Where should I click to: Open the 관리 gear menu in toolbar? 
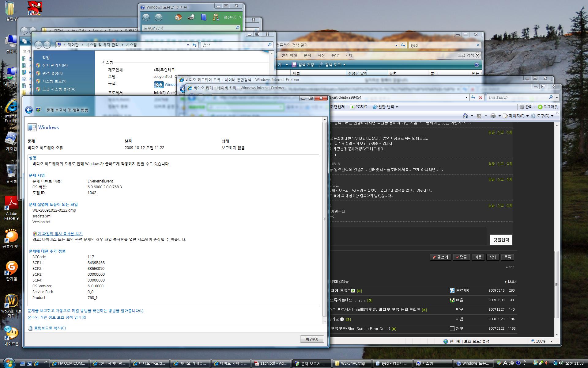point(527,107)
